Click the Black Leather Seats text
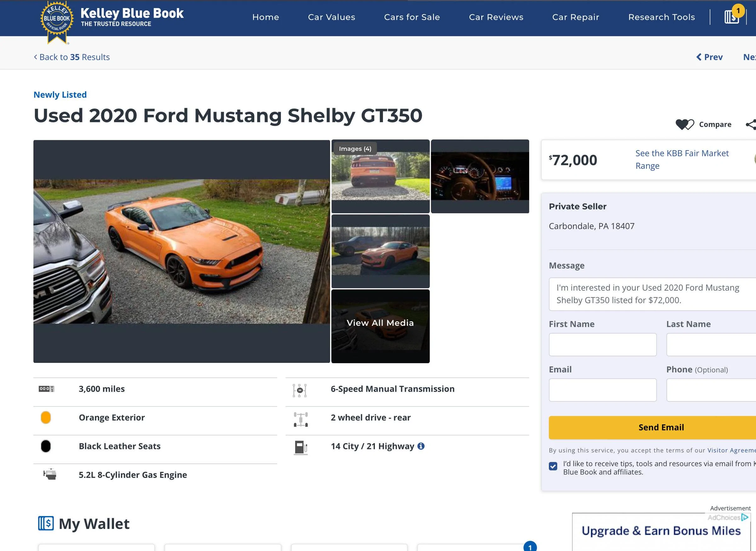Screen dimensions: 756x551 click(120, 446)
